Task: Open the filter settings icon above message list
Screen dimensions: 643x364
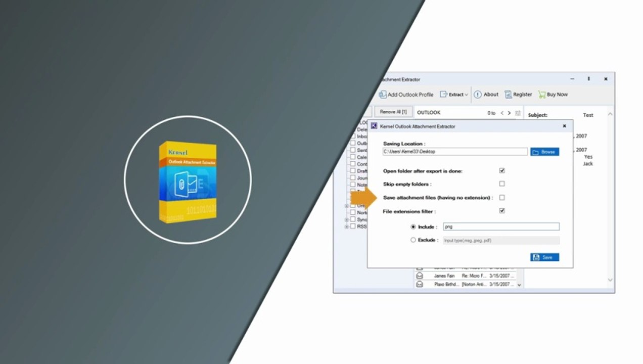Action: click(518, 113)
